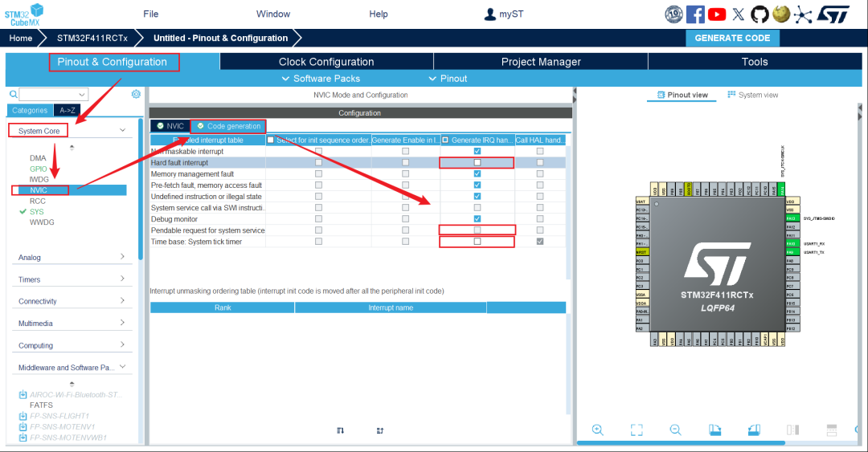Toggle Generate IRQ handler for Hard fault interrupt
868x452 pixels.
477,162
